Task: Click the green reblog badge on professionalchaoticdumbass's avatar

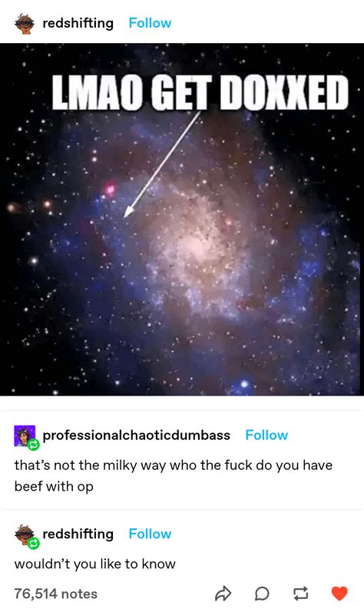Action: [34, 444]
